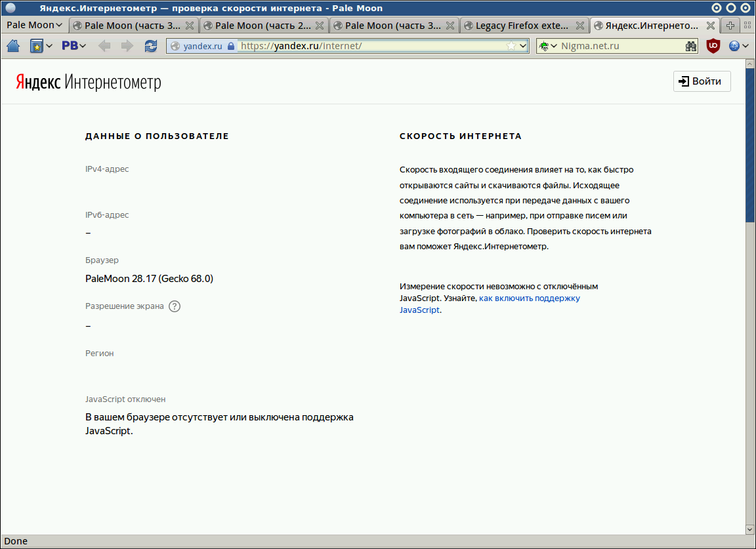The width and height of the screenshot is (756, 549).
Task: Click the Nigma.net.ru search field
Action: point(620,46)
